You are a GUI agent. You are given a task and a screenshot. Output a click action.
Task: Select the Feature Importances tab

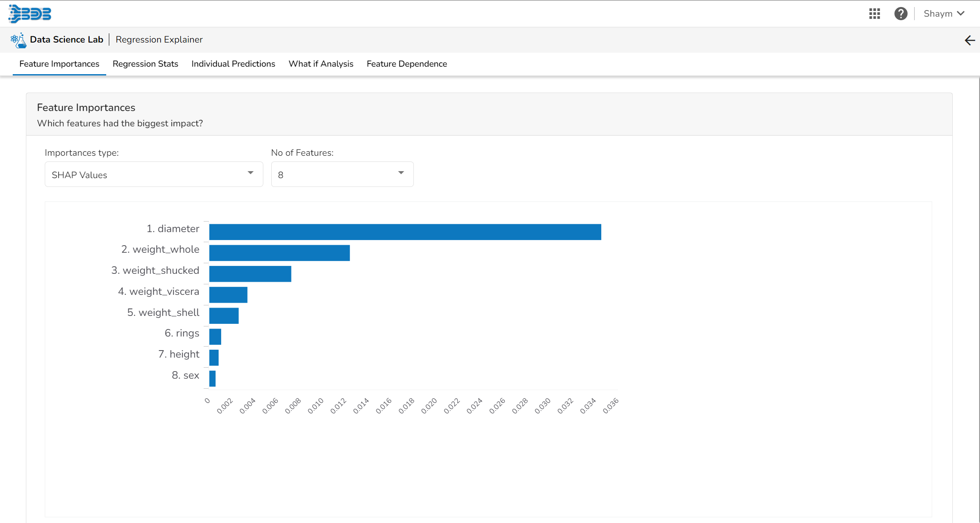59,64
